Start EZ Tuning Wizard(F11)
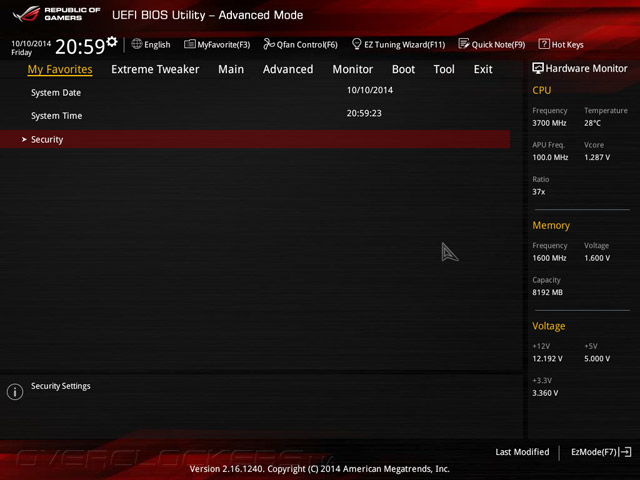Screen dimensions: 640x480 (398, 44)
